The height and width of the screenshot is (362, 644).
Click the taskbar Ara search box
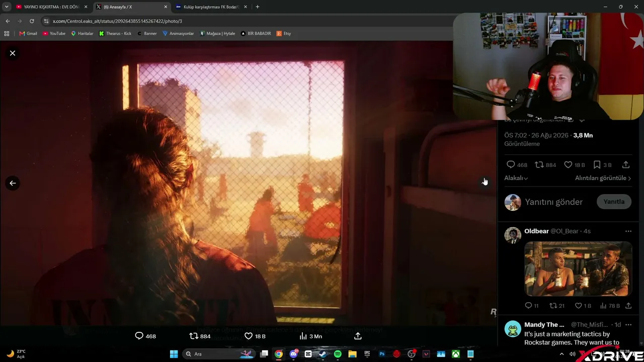coord(219,354)
